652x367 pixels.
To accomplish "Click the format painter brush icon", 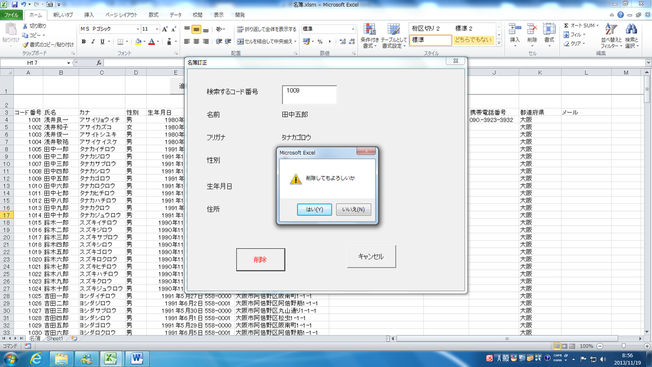I will [x=25, y=44].
